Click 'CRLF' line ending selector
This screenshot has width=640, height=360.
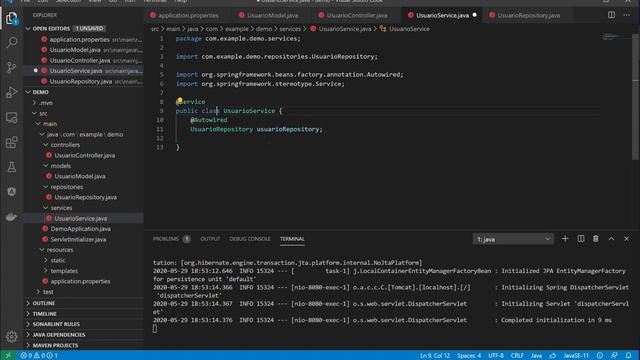coord(517,356)
